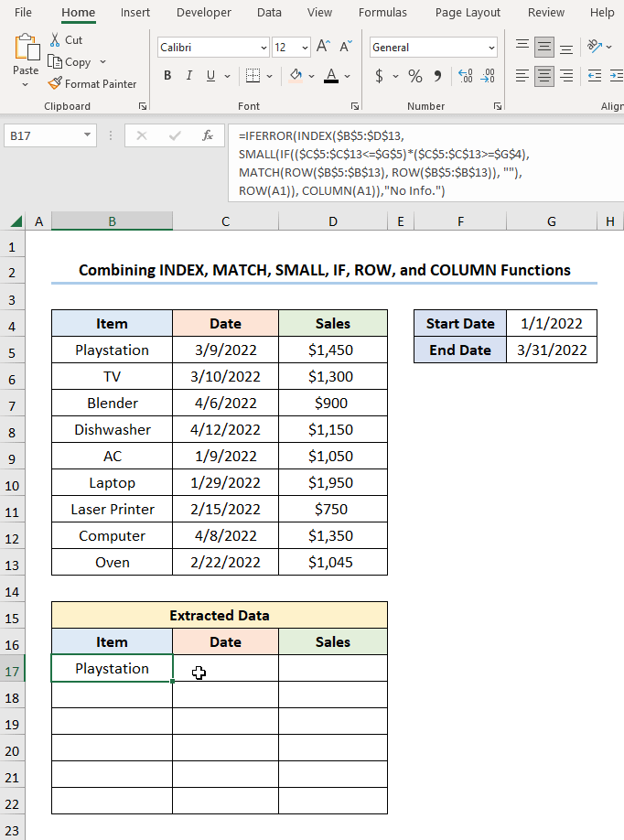
Task: Expand the Font Color palette arrow
Action: tap(347, 76)
